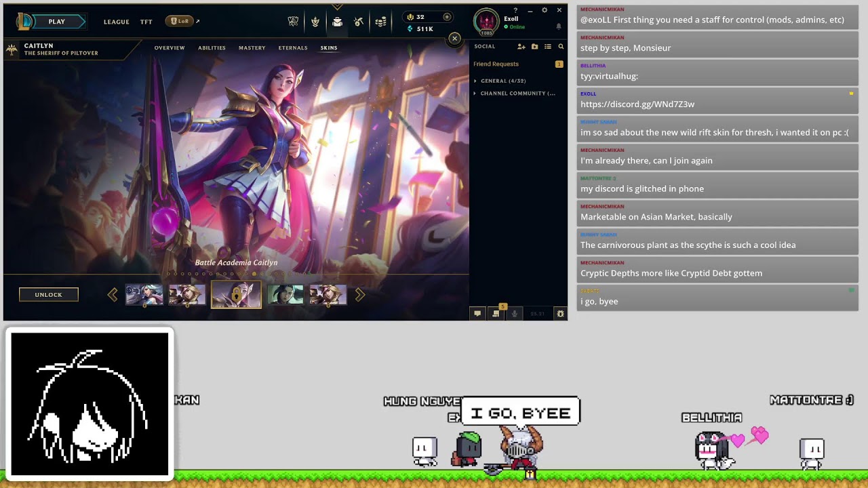Click the UNLOCK skin button
Viewport: 868px width, 488px height.
49,295
